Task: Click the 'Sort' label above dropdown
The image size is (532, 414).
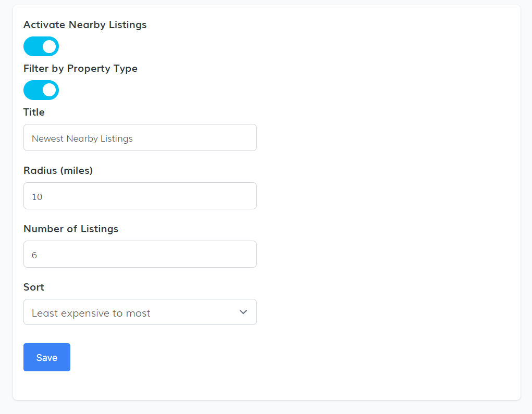Action: click(34, 287)
